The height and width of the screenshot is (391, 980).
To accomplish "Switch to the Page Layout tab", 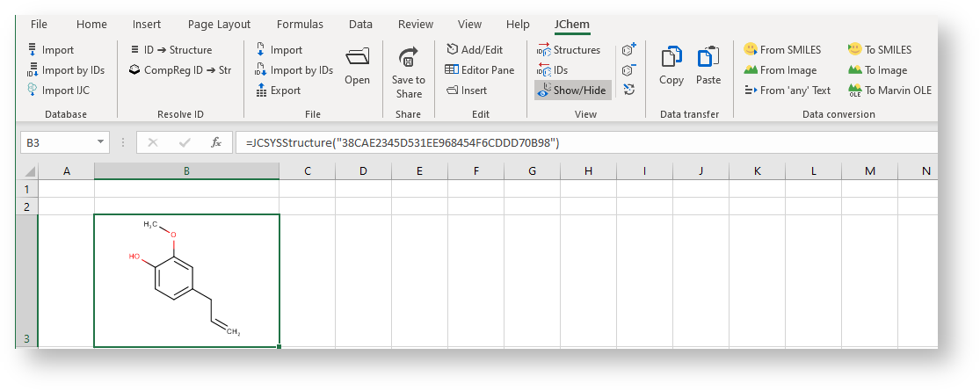I will (219, 25).
